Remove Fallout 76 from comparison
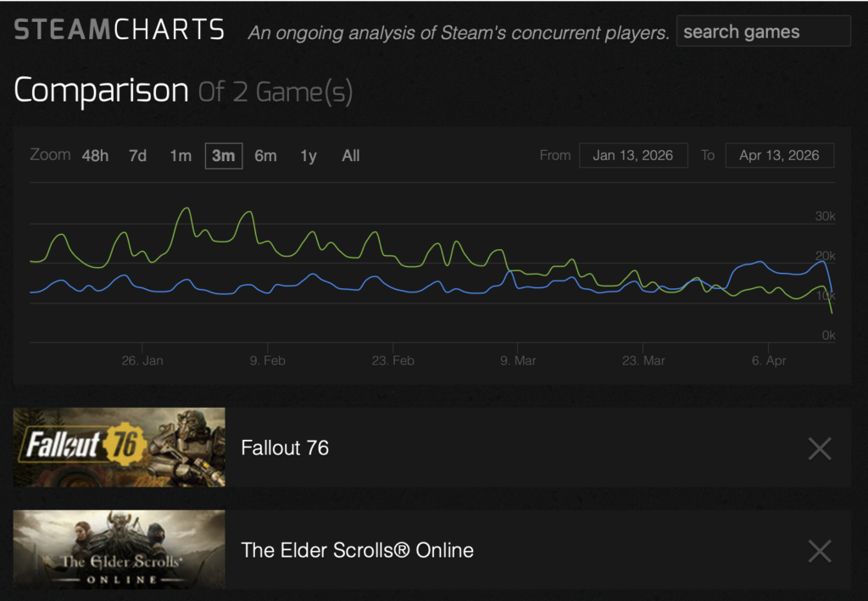The height and width of the screenshot is (601, 868). 819,448
